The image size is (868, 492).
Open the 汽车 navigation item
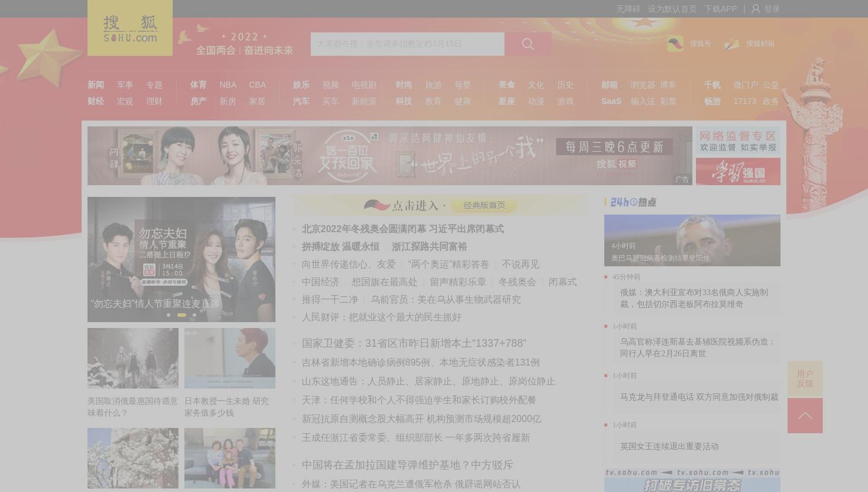301,101
